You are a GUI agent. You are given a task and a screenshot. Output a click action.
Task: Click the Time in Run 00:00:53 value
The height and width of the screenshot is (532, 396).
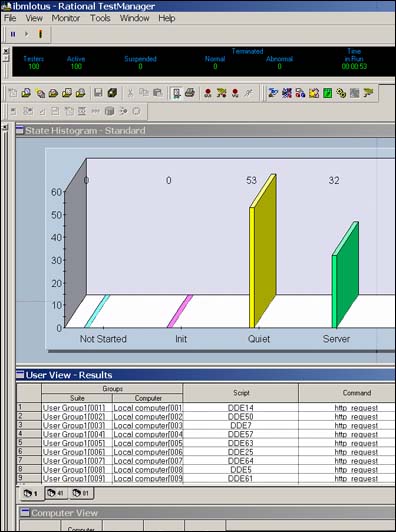(354, 66)
